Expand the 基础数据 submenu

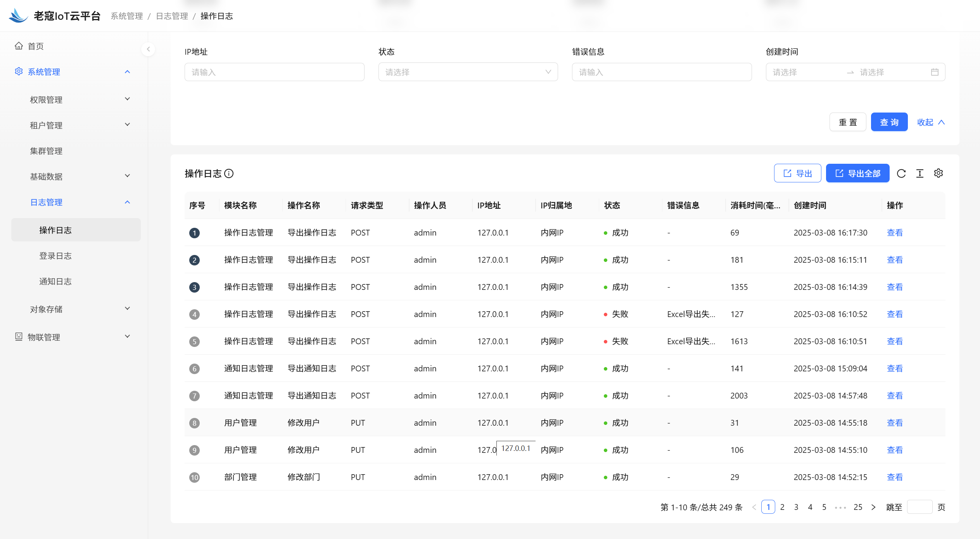point(127,176)
